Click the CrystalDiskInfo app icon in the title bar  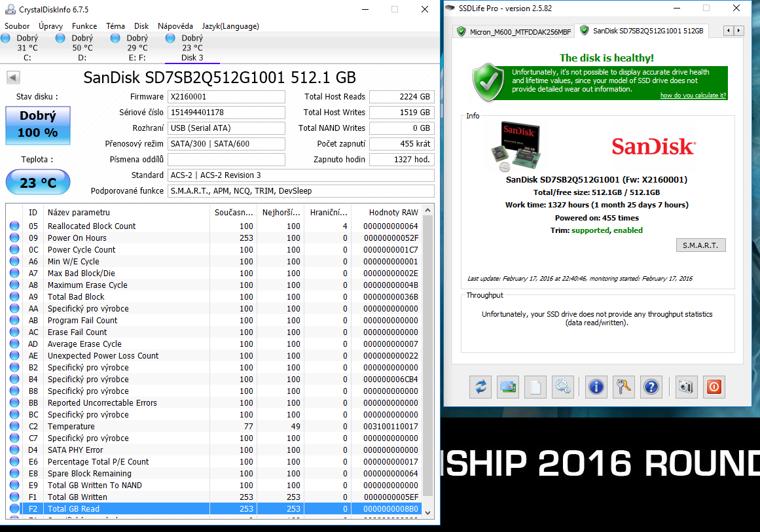coord(10,9)
